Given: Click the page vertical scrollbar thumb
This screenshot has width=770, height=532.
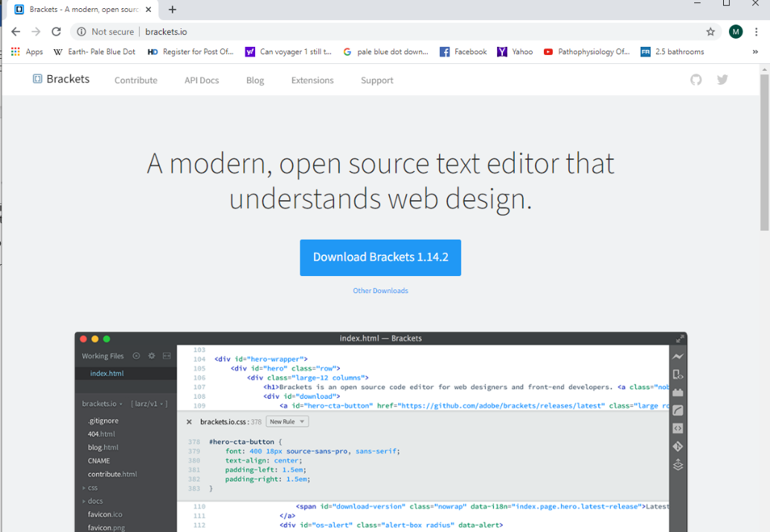Looking at the screenshot, I should 764,153.
